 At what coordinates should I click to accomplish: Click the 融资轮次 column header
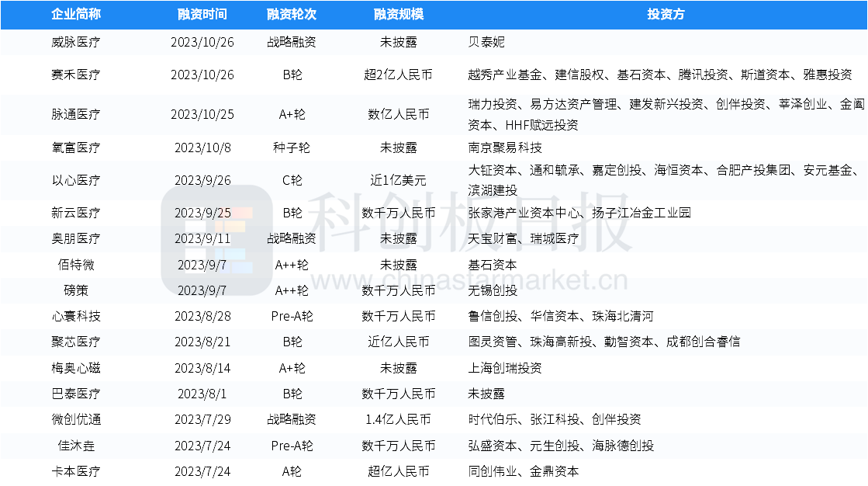point(292,15)
